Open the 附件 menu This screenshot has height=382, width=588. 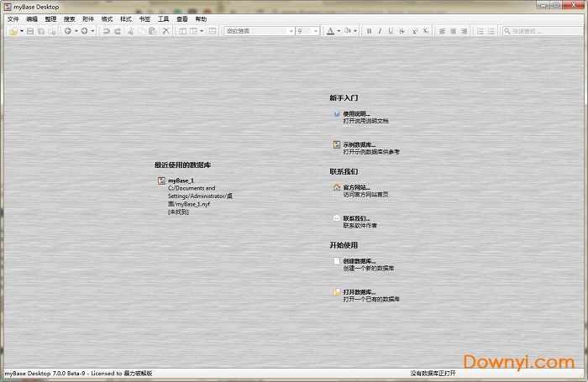[x=88, y=19]
